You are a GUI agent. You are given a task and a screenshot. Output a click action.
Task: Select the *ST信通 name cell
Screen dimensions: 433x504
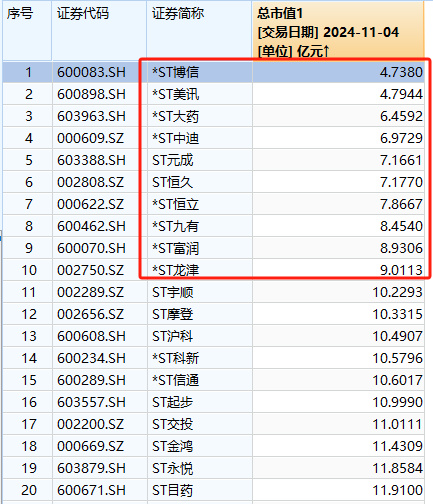click(176, 380)
